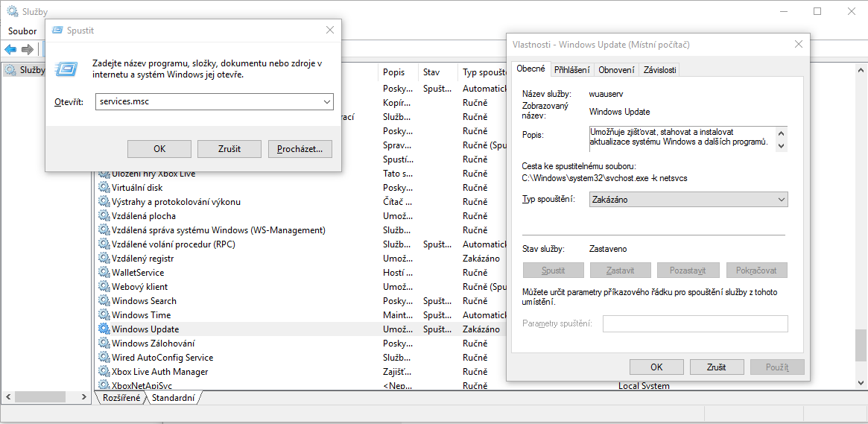
Task: Select the Obnovení tab
Action: (616, 69)
